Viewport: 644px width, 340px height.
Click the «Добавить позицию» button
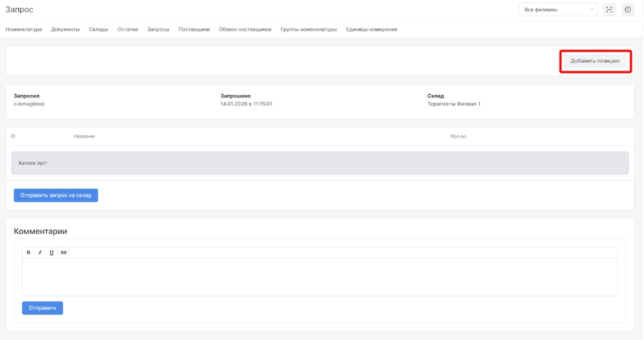594,61
